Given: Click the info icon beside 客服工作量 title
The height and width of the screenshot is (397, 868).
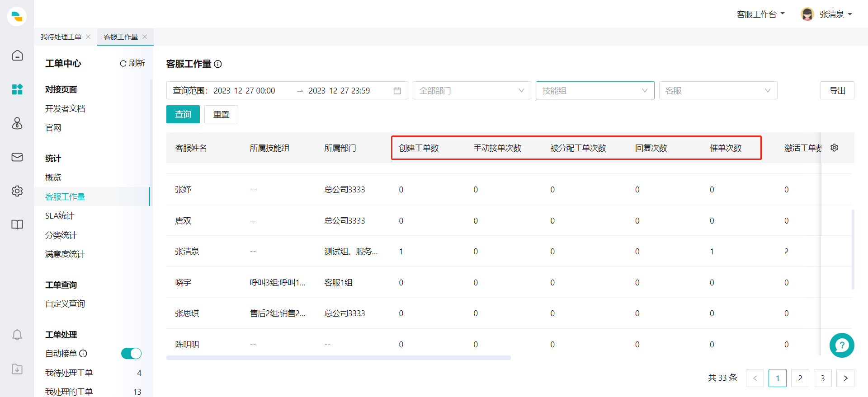Looking at the screenshot, I should (x=218, y=64).
